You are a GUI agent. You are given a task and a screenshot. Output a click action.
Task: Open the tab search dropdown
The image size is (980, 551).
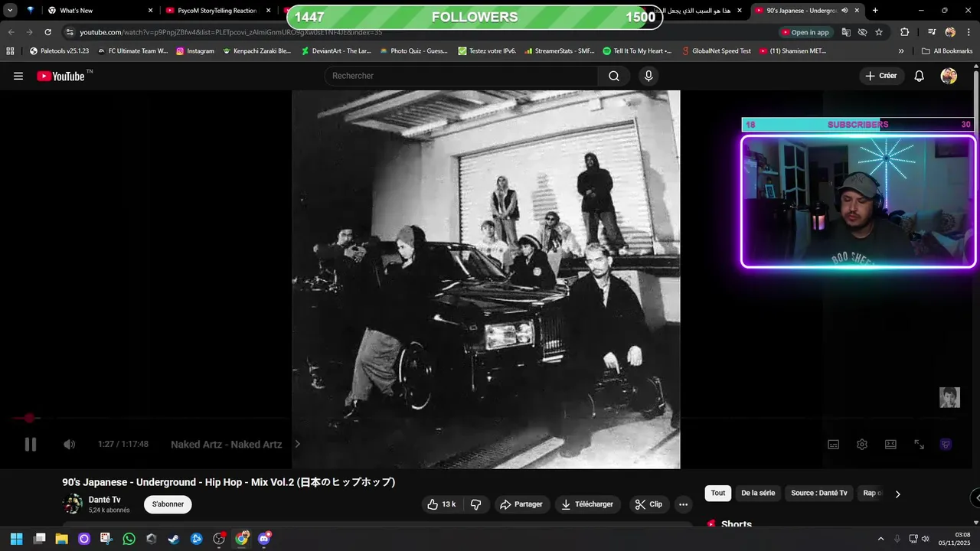pos(11,11)
